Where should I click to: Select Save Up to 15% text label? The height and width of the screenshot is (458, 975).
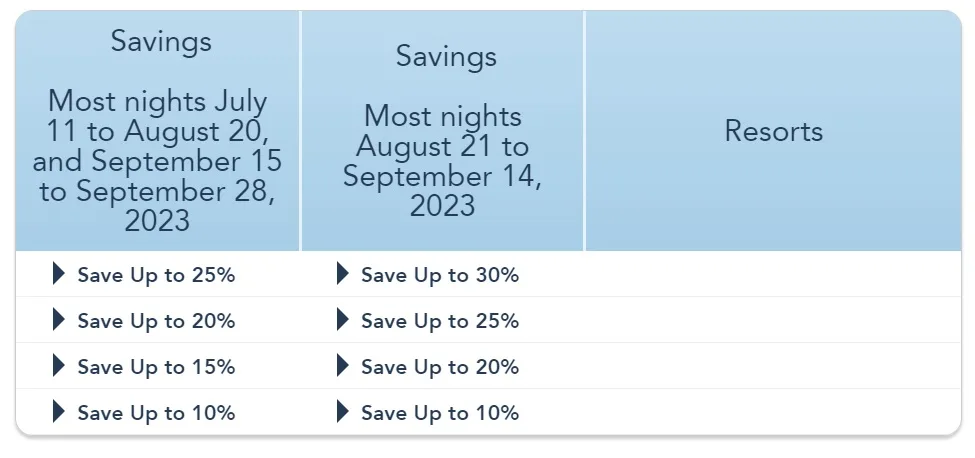pos(156,367)
